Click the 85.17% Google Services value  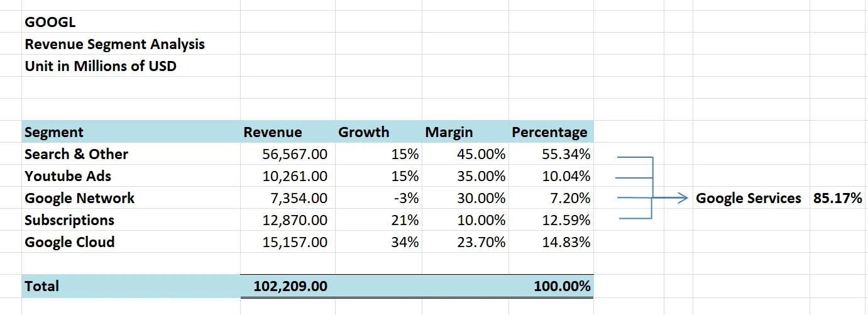coord(838,198)
